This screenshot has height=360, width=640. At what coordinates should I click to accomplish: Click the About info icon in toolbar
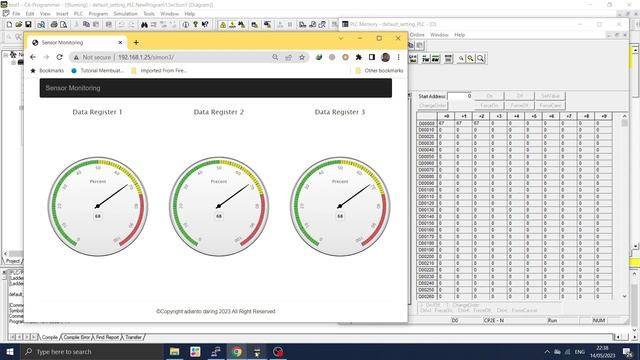click(x=186, y=24)
